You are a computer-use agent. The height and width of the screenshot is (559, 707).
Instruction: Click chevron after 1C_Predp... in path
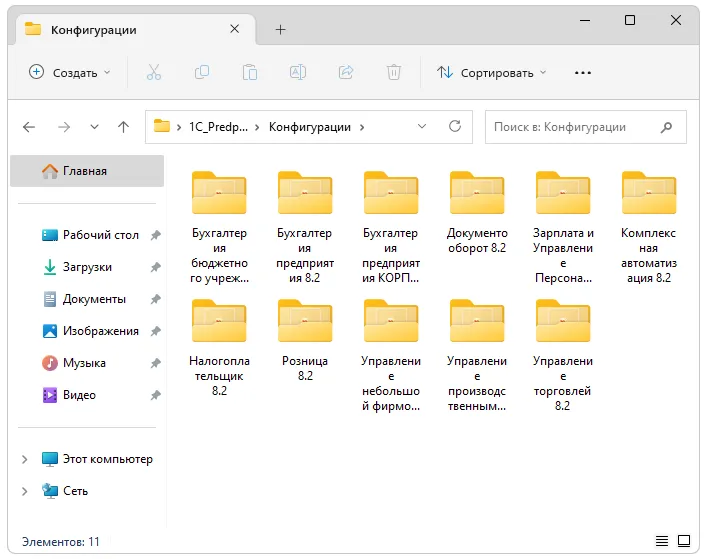(257, 128)
